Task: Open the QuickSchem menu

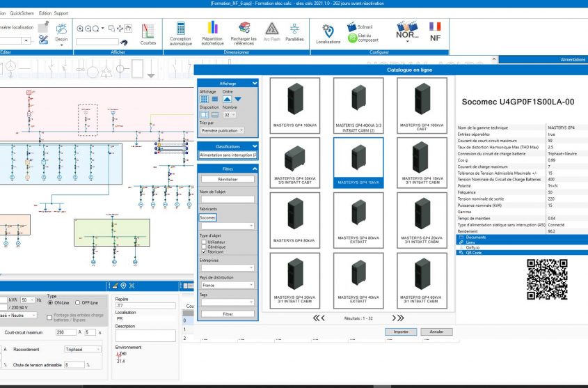Action: click(22, 13)
